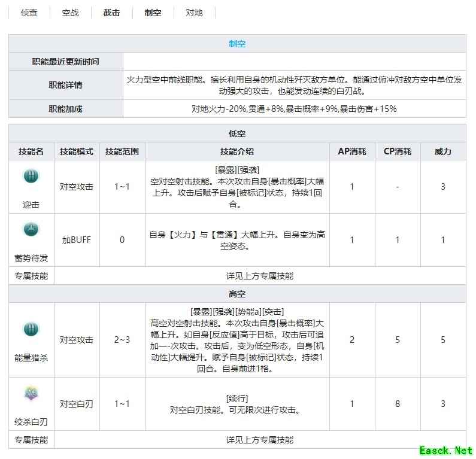Click the 高空 section header
This screenshot has height=459, width=476.
click(237, 294)
